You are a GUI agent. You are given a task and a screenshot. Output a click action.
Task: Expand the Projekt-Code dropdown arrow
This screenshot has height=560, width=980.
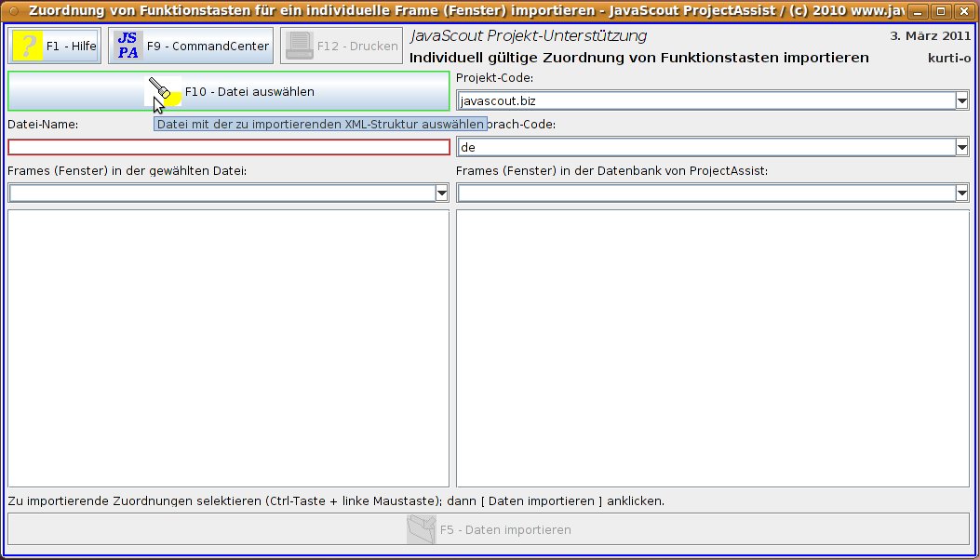pyautogui.click(x=961, y=100)
